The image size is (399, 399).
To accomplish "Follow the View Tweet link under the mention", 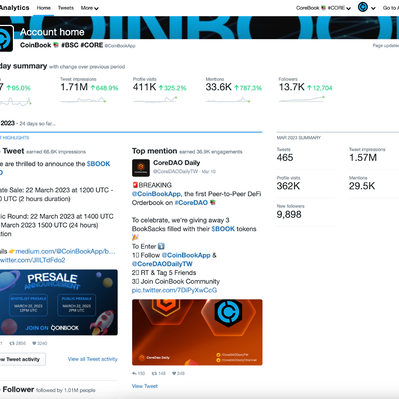I will [x=145, y=386].
